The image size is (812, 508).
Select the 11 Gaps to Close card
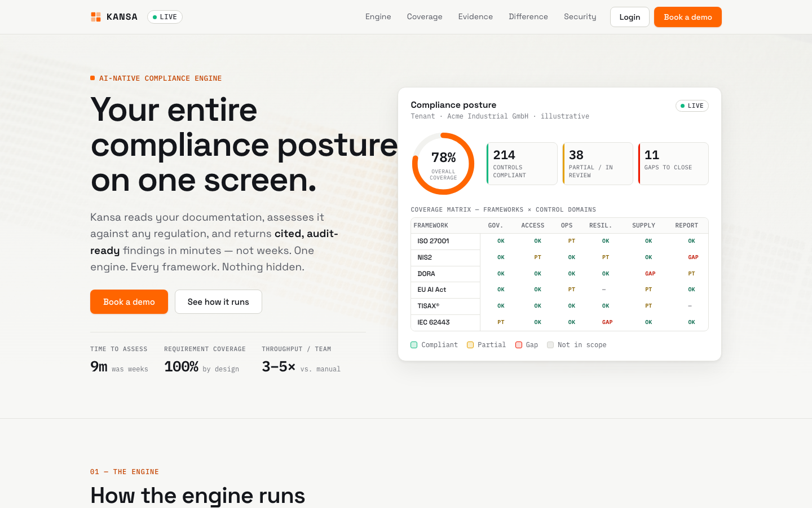coord(673,164)
